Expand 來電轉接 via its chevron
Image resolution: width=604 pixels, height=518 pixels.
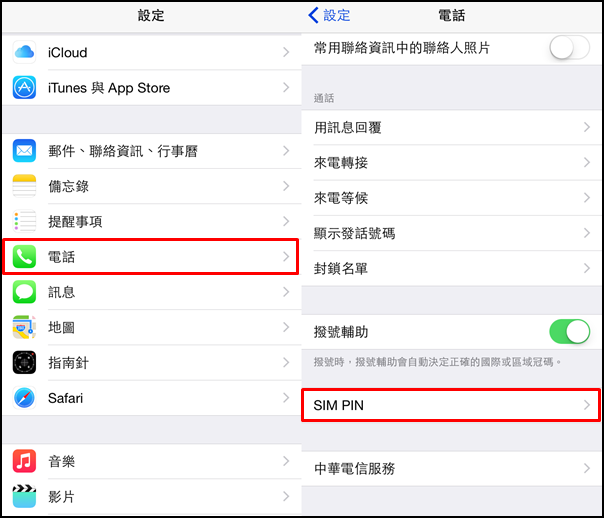pyautogui.click(x=587, y=163)
